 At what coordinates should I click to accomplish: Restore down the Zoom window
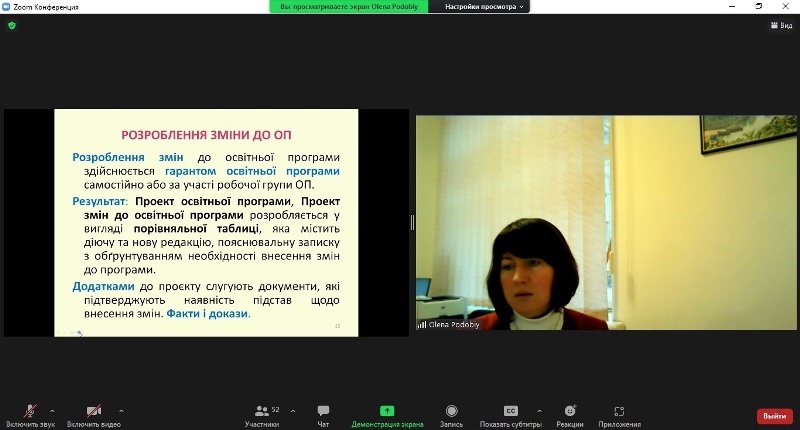(759, 7)
